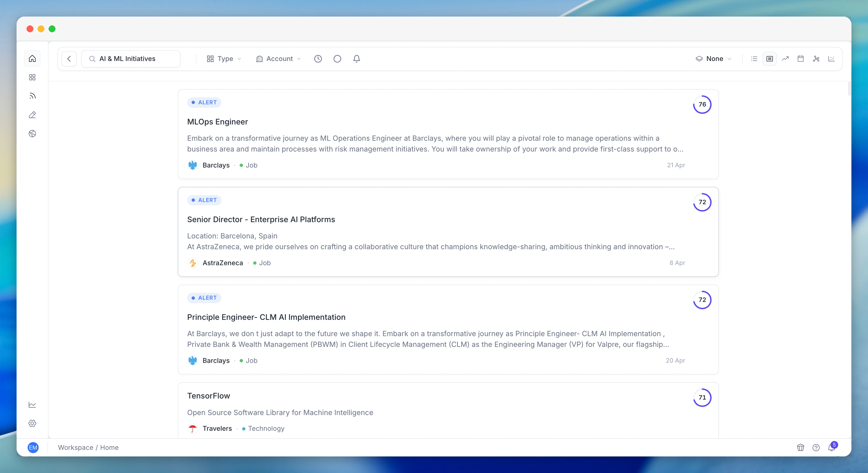Click the Workspace breadcrumb

(75, 447)
